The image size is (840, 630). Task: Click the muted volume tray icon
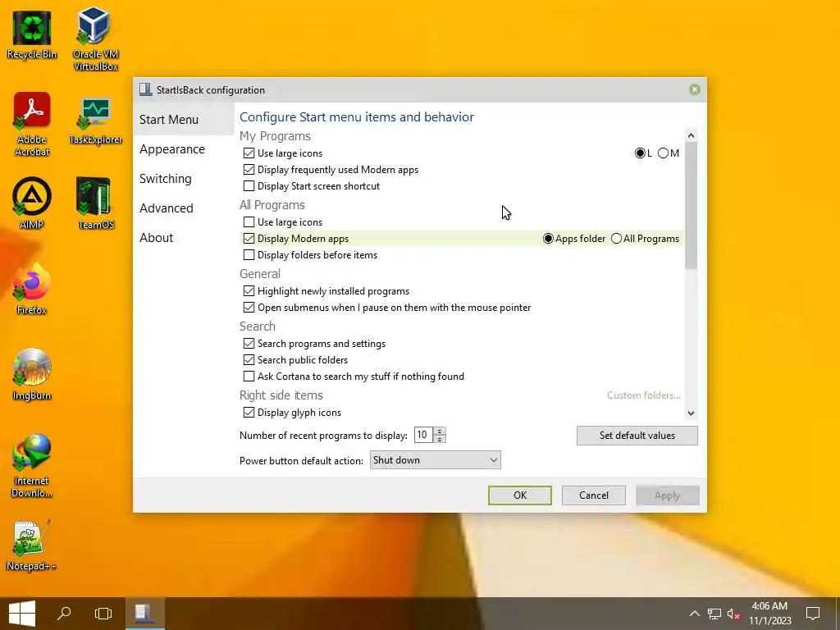734,614
